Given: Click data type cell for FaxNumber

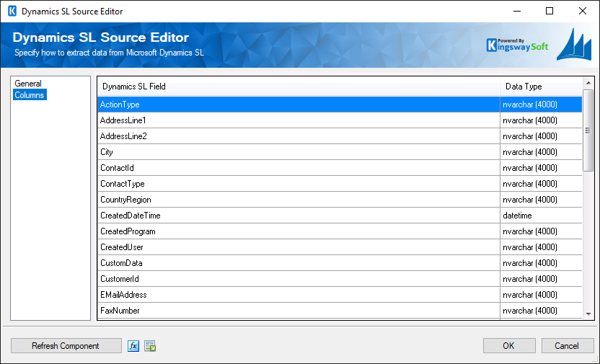Looking at the screenshot, I should [x=541, y=311].
